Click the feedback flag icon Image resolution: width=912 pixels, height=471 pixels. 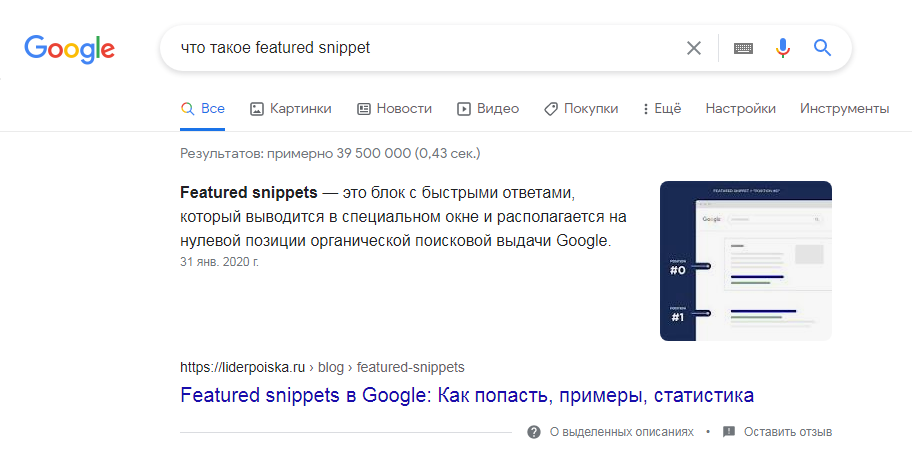click(x=729, y=431)
